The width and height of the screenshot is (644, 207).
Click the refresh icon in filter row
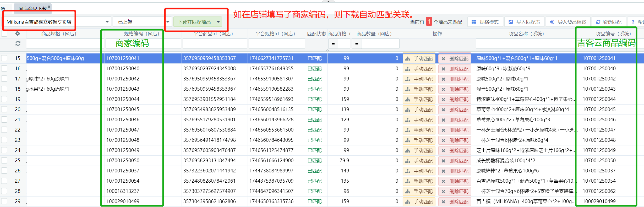tap(18, 43)
